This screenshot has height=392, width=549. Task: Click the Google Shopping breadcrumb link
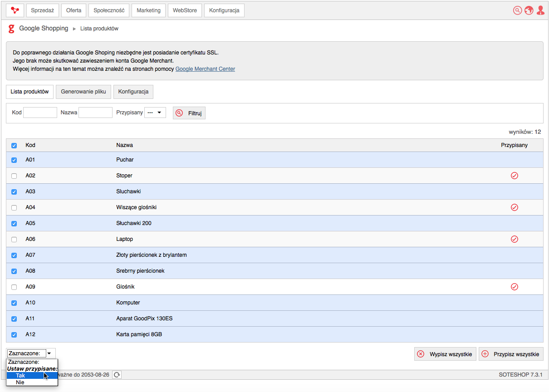pyautogui.click(x=44, y=29)
